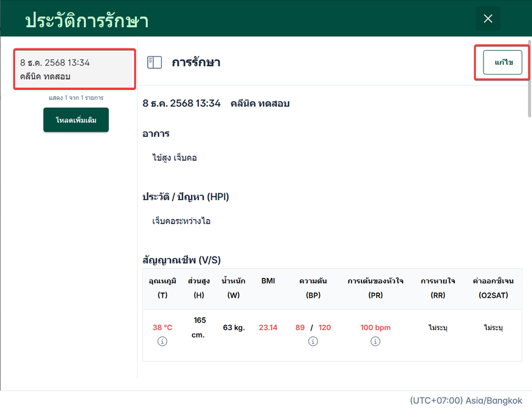Click the 89 blood pressure value
The height and width of the screenshot is (408, 532).
tap(300, 328)
